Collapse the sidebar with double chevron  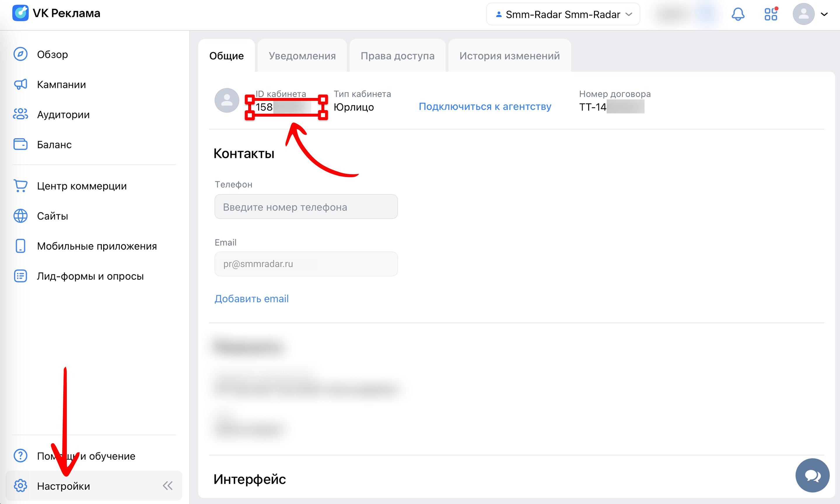tap(167, 486)
